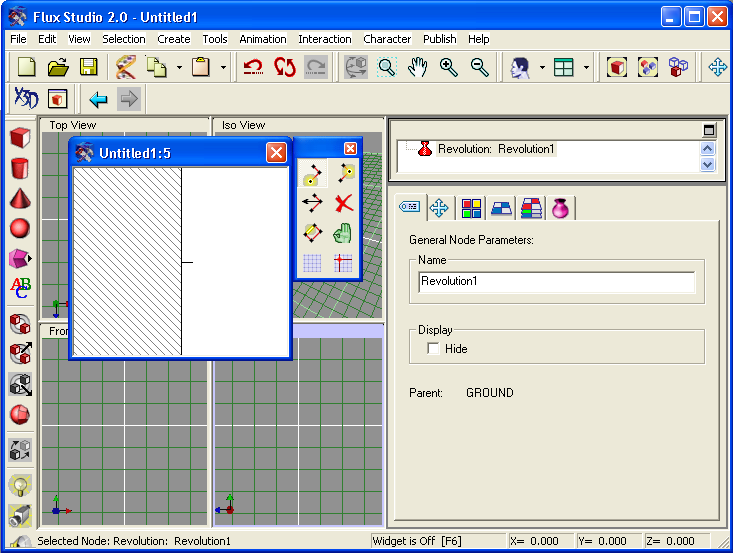Create a Cylinder from the left toolbar
Screen dimensions: 733x553
click(x=20, y=168)
